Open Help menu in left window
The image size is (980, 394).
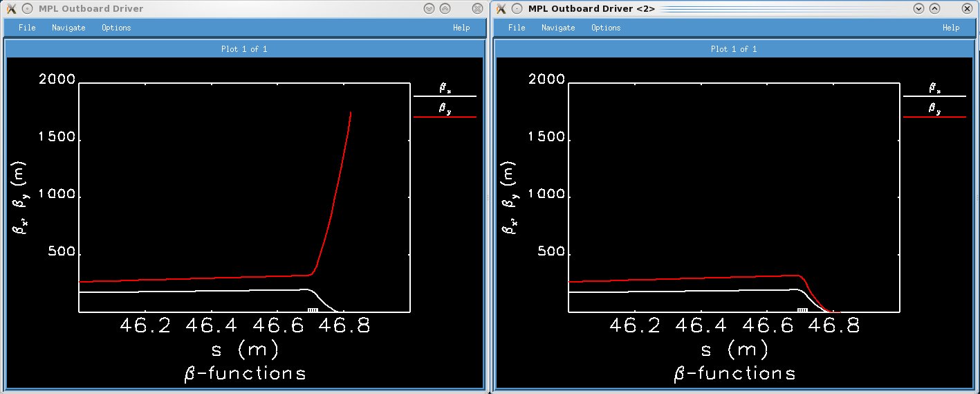coord(461,28)
